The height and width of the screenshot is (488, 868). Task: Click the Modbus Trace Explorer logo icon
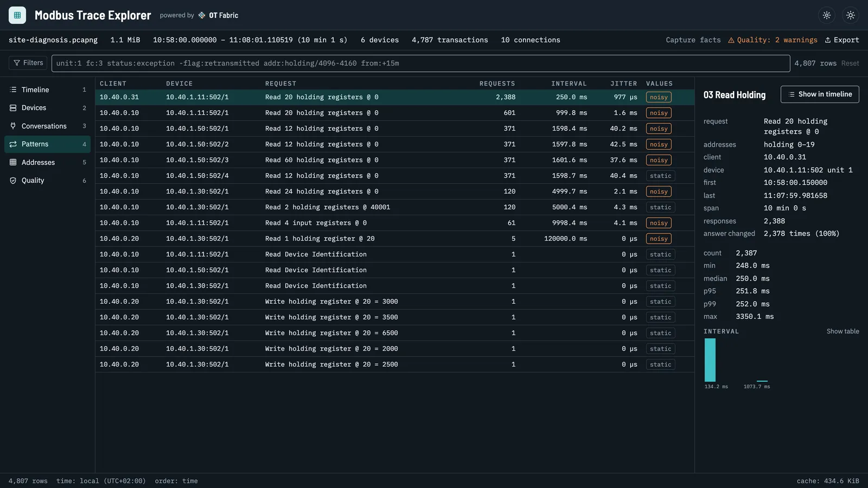17,15
